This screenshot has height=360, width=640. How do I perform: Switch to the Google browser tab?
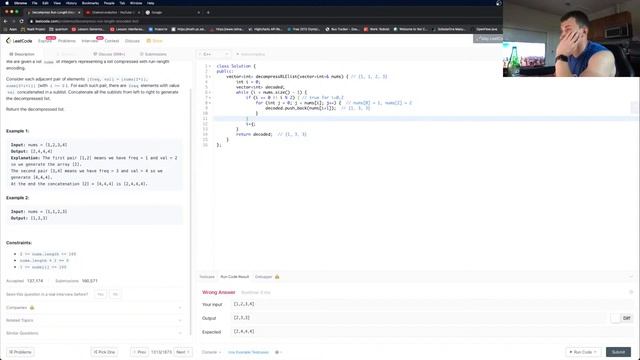point(171,13)
